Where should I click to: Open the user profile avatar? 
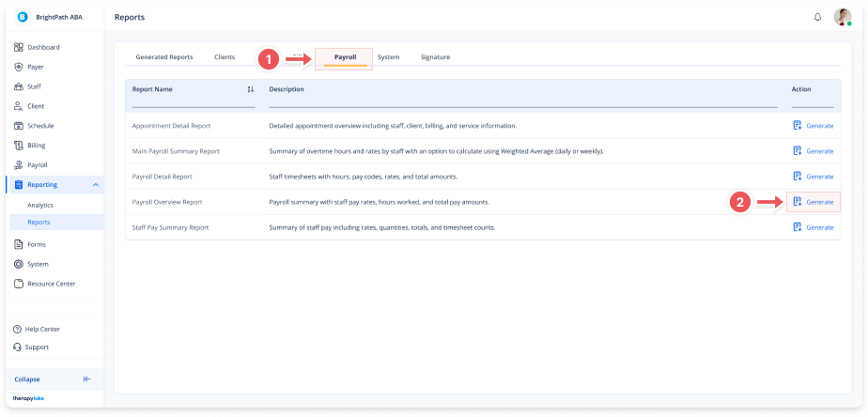843,17
